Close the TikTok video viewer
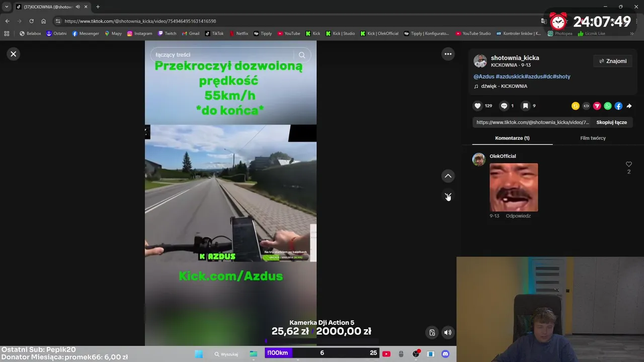The height and width of the screenshot is (362, 644). tap(14, 54)
